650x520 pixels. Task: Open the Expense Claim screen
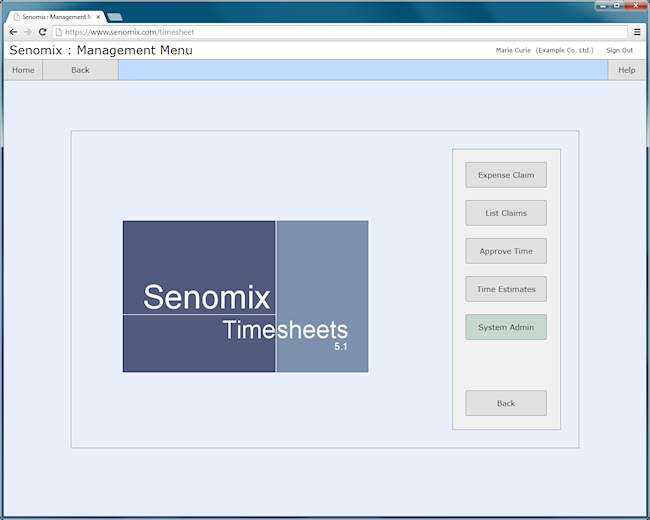point(506,175)
